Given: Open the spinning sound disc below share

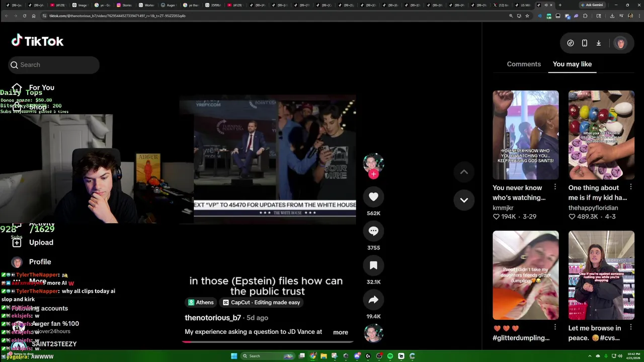Looking at the screenshot, I should click(x=373, y=333).
